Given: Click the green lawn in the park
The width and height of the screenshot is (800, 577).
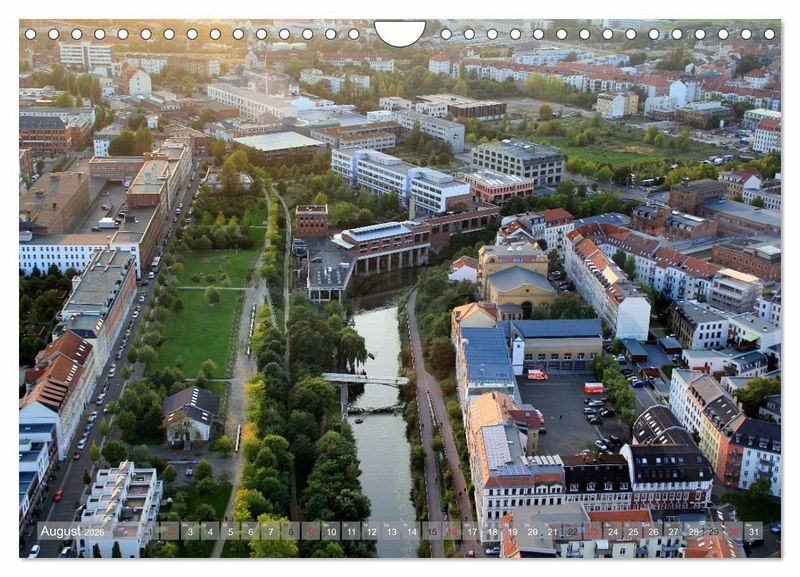Looking at the screenshot, I should 200,330.
